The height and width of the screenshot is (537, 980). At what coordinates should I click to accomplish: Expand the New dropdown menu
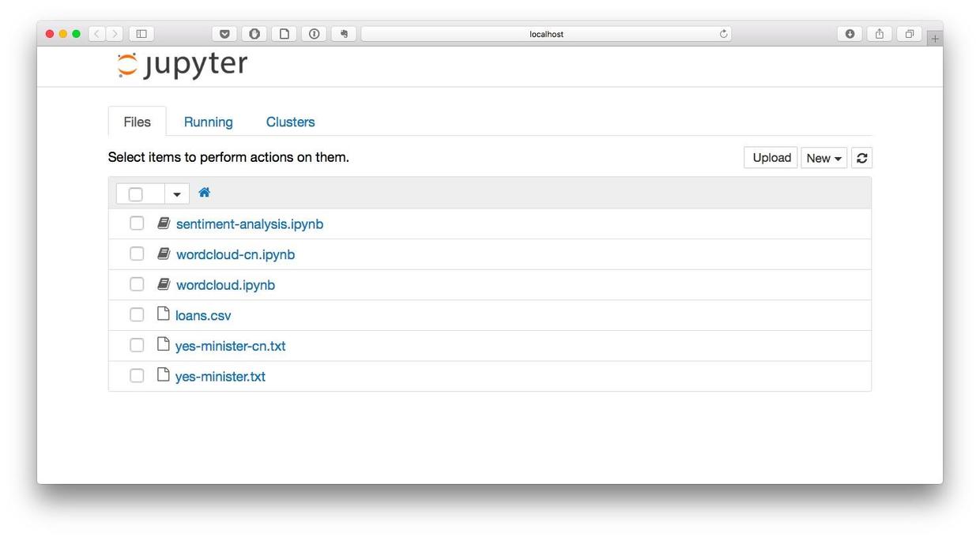coord(824,158)
